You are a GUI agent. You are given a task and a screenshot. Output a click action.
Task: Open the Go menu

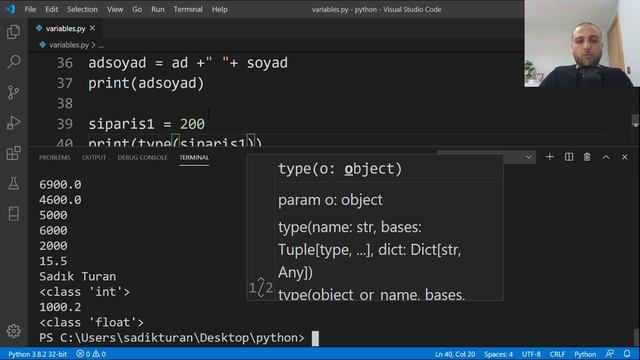tap(137, 9)
